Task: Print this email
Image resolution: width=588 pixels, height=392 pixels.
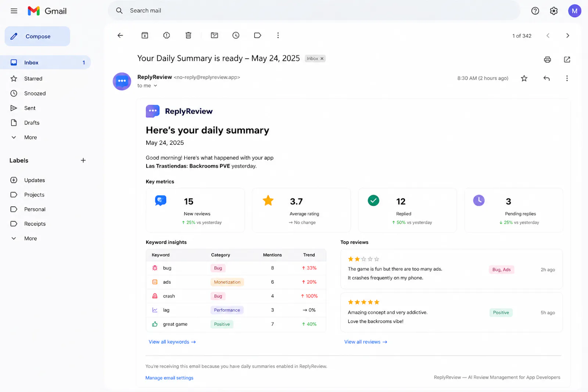Action: 548,60
